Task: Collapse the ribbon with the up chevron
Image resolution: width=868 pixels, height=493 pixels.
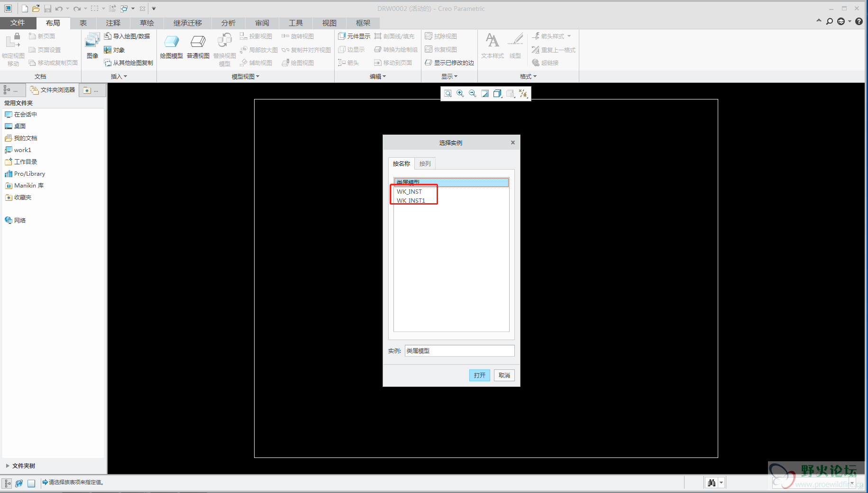Action: (x=819, y=21)
